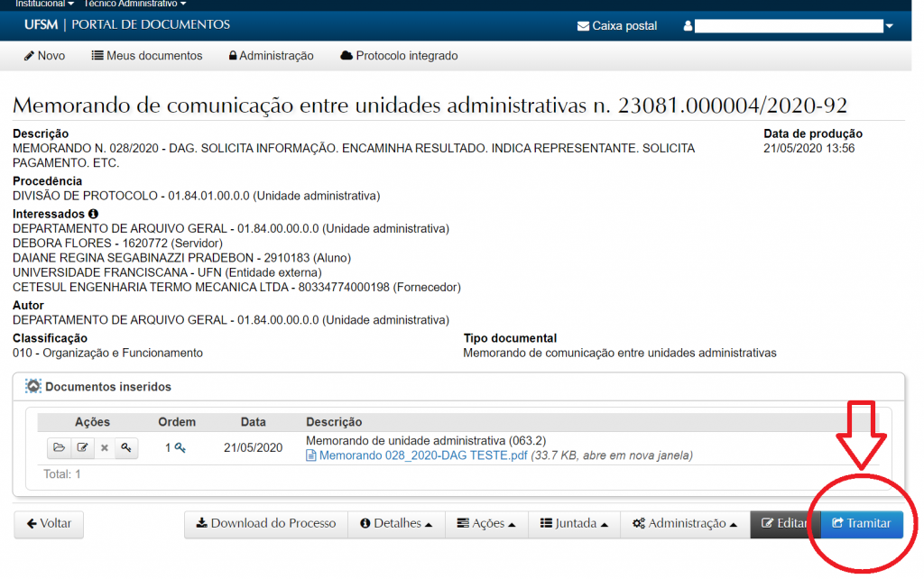Image resolution: width=924 pixels, height=579 pixels.
Task: Open the Novo menu item
Action: pos(44,56)
